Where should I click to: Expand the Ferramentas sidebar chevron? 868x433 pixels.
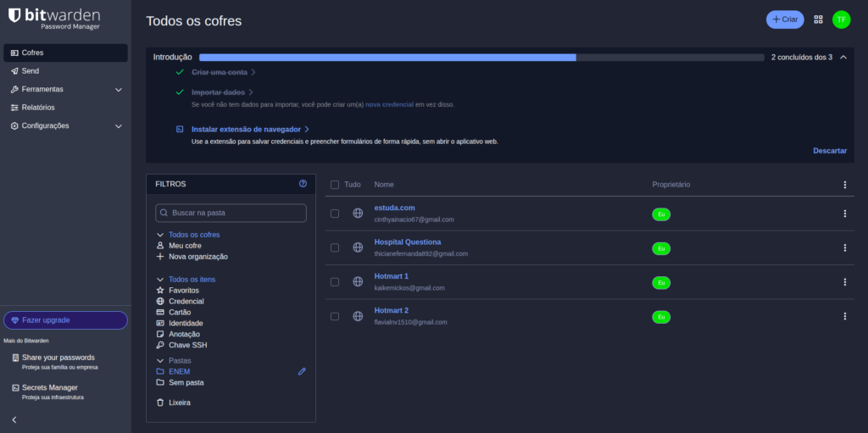pyautogui.click(x=119, y=90)
